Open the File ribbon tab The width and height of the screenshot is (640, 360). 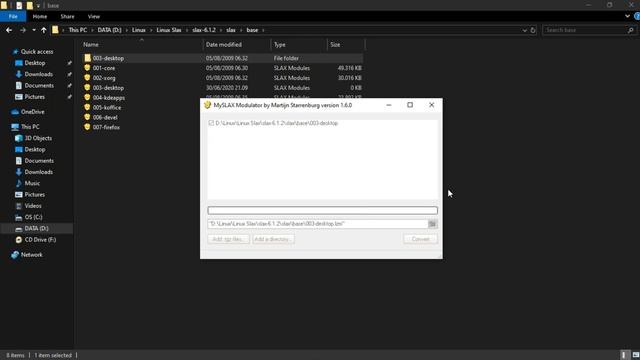click(13, 16)
